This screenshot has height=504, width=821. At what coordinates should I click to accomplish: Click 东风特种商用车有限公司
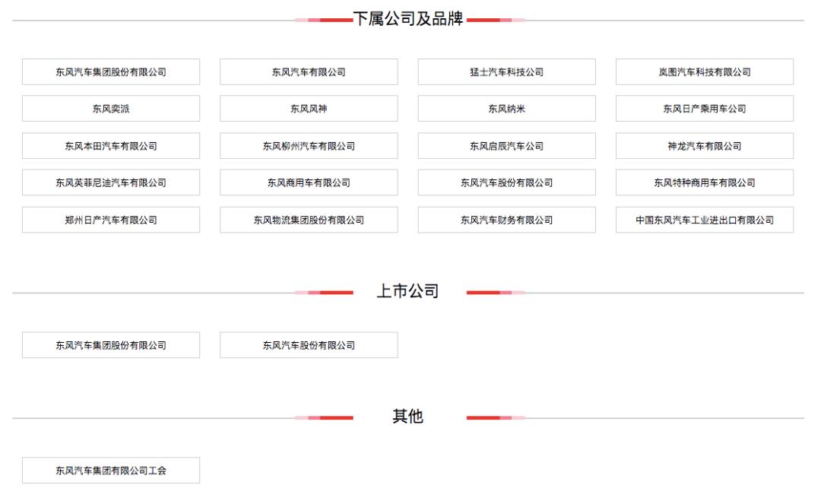click(x=704, y=182)
